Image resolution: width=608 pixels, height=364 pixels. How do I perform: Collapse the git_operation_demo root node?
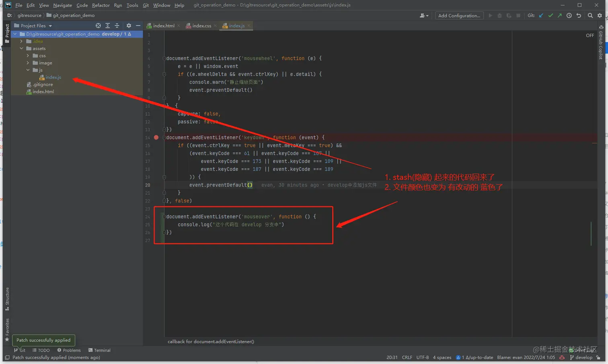[x=15, y=34]
